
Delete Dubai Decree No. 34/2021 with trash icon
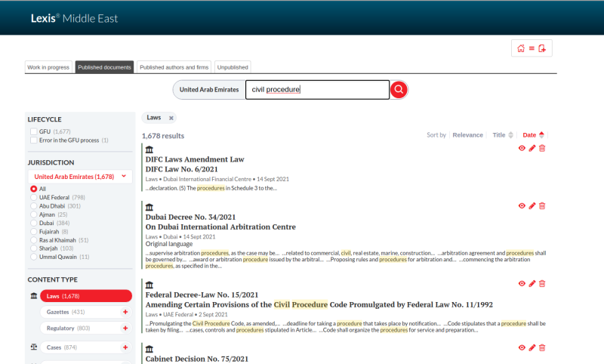[542, 205]
